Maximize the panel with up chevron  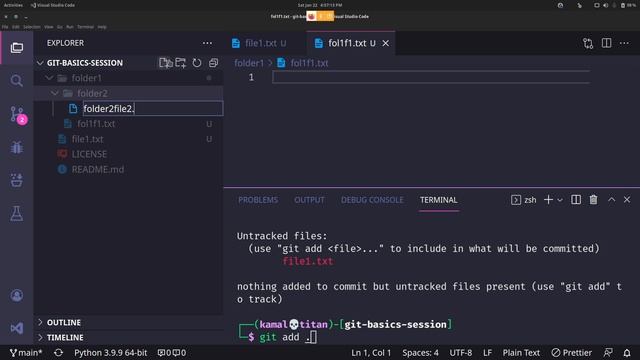(611, 200)
